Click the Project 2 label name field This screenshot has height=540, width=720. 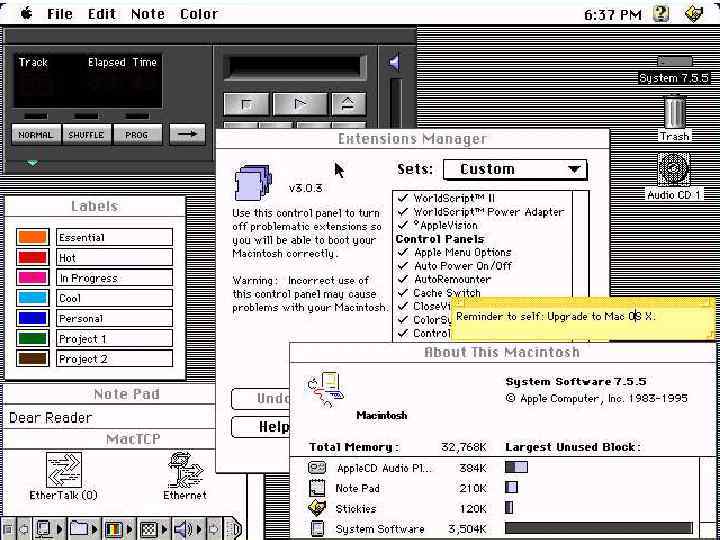[x=114, y=359]
